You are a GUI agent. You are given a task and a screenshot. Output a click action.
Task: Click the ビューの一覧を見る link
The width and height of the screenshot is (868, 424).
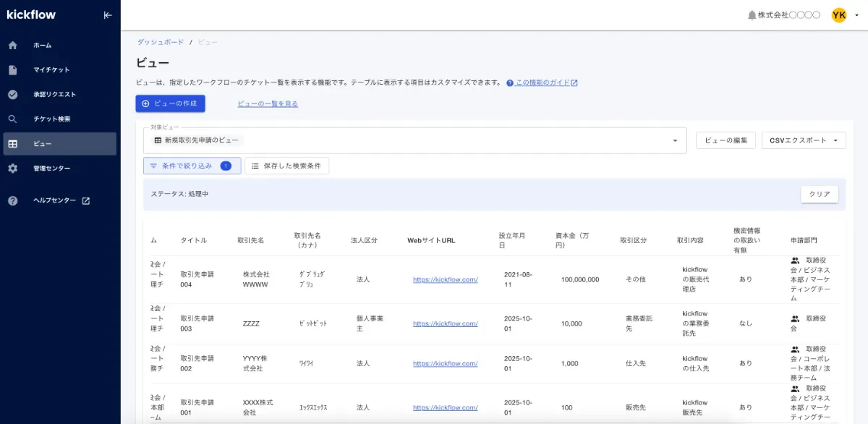click(268, 104)
